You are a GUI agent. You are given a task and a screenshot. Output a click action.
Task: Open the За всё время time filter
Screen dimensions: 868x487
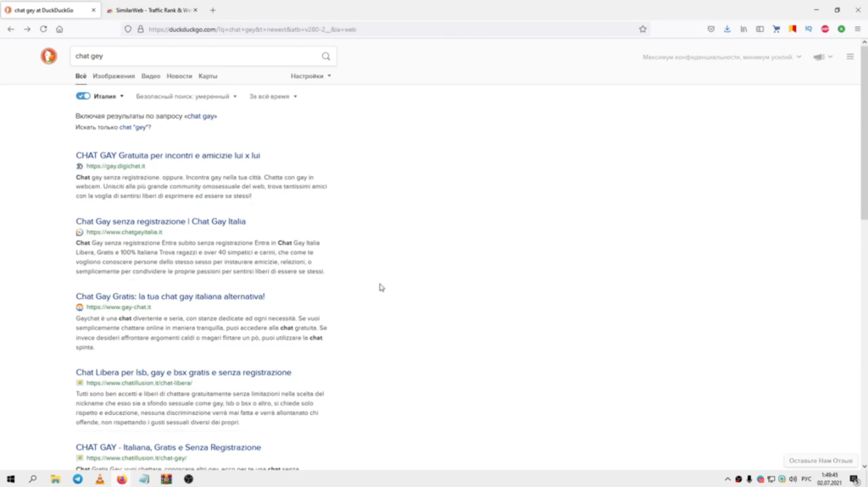273,97
